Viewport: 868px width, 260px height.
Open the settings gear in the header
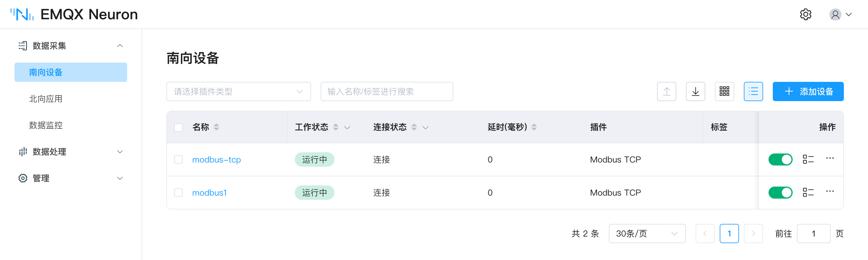tap(806, 14)
